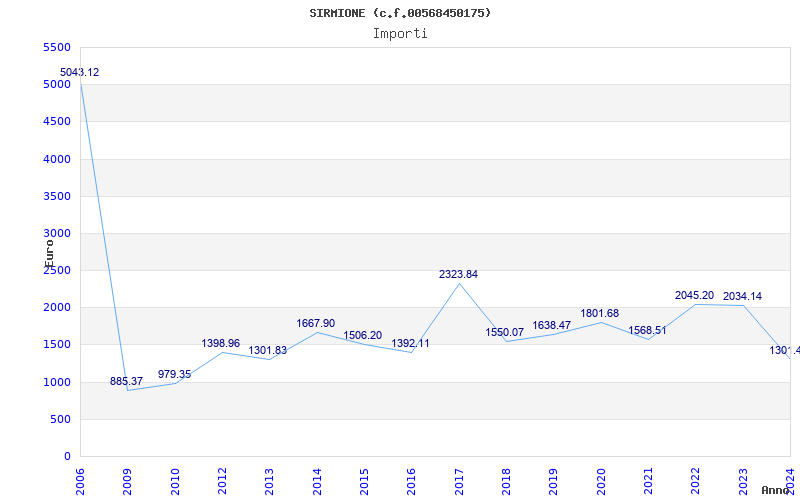Click x-axis year 2009
Screen dimensions: 800x500
coord(128,482)
